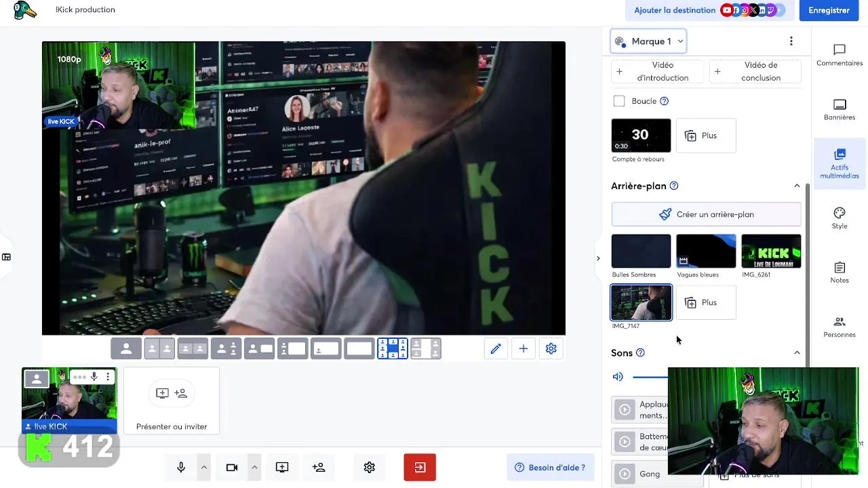
Task: Mute live KICK participant microphone on thumbnail
Action: coord(94,377)
